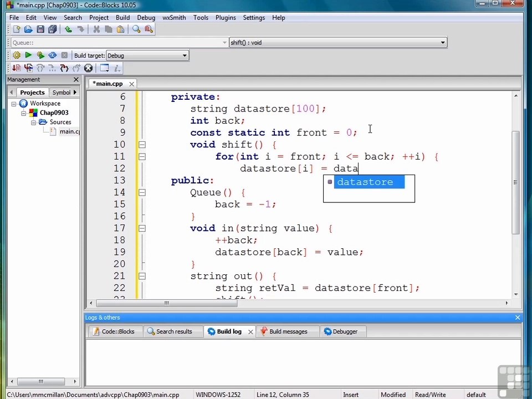Click the Save all files icon
The height and width of the screenshot is (399, 532).
52,29
